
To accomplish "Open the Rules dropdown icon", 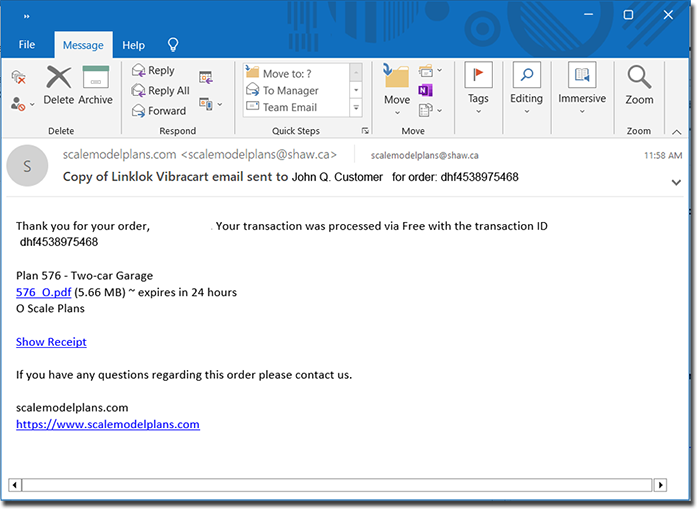I will coord(430,71).
